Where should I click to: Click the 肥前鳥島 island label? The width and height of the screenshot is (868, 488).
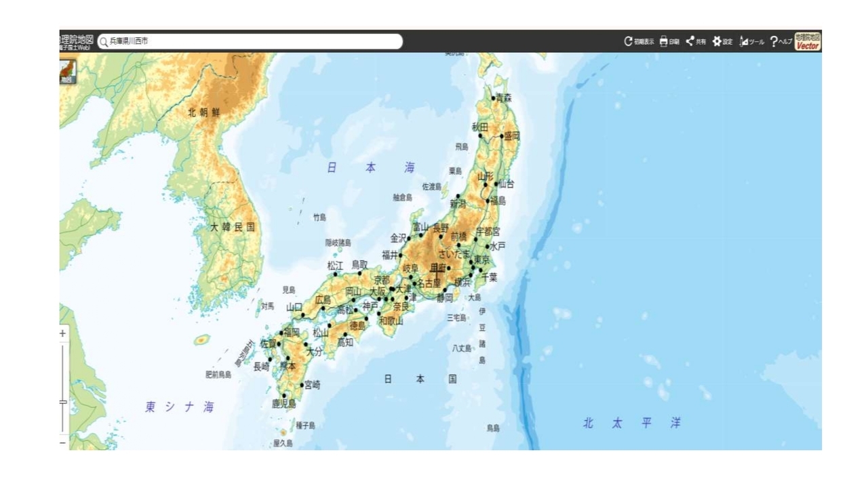(219, 374)
